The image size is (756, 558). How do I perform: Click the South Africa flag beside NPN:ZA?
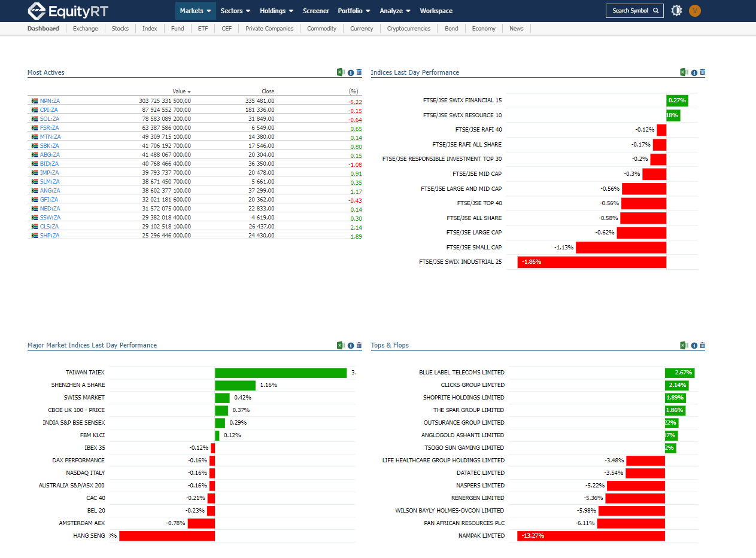(x=35, y=101)
